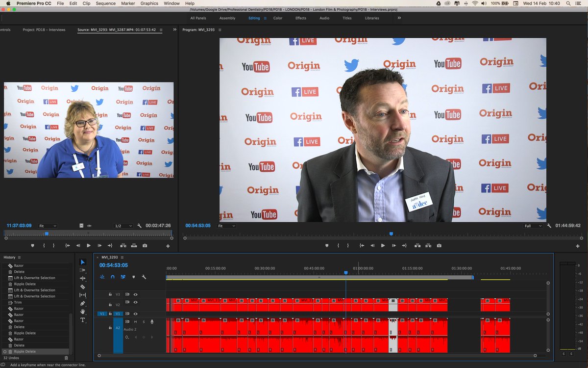
Task: Toggle Snap in the timeline
Action: (113, 277)
